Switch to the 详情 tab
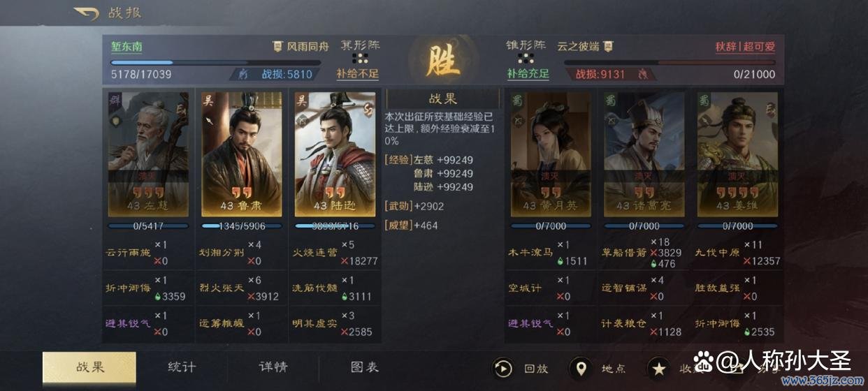This screenshot has height=391, width=868. coord(273,367)
